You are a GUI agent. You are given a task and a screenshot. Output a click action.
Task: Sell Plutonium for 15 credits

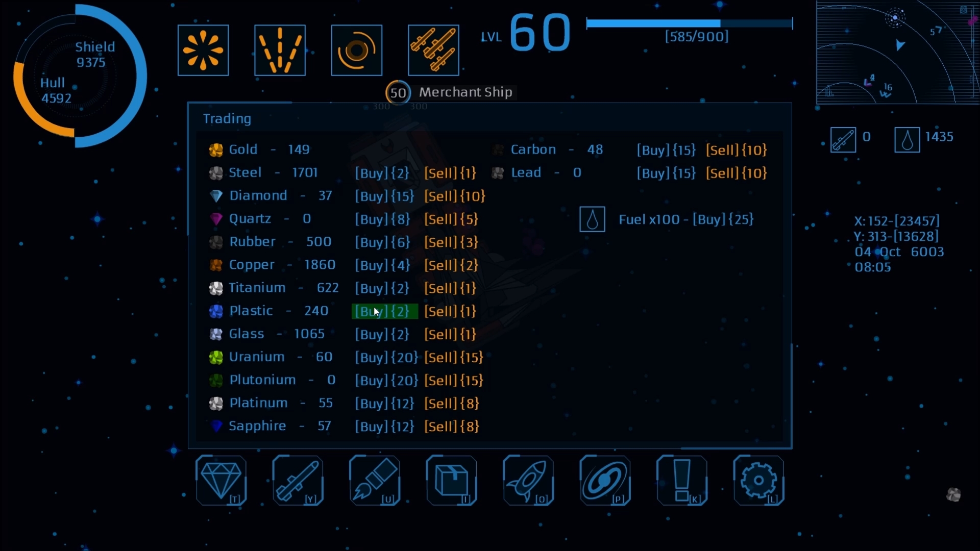click(453, 381)
